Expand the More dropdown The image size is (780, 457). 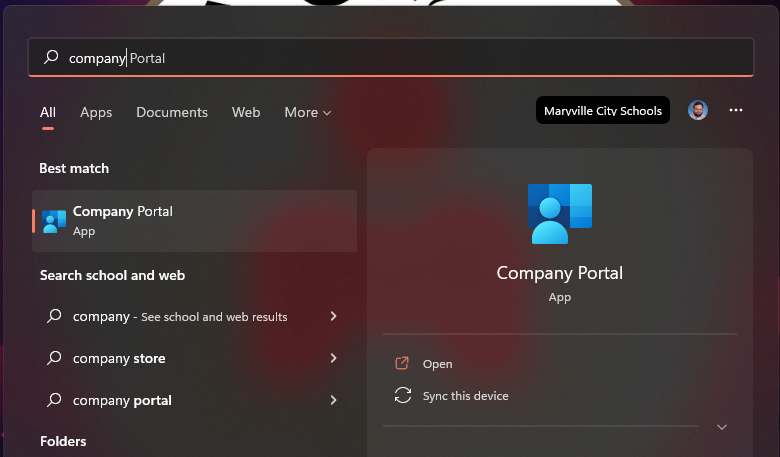(307, 112)
